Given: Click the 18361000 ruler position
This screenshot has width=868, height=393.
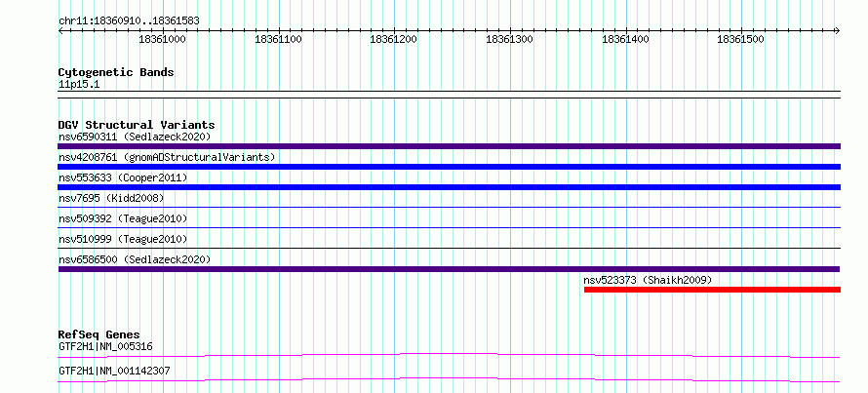Looking at the screenshot, I should [x=162, y=39].
